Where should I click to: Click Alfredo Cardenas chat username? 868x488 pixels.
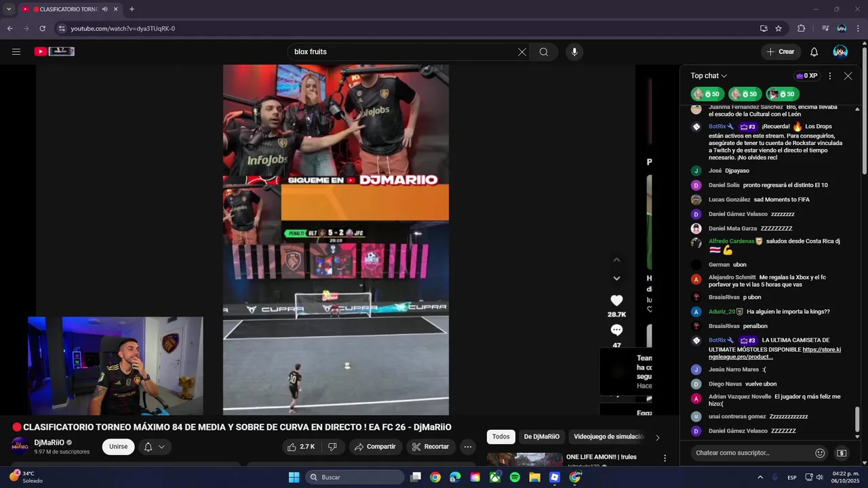point(731,241)
